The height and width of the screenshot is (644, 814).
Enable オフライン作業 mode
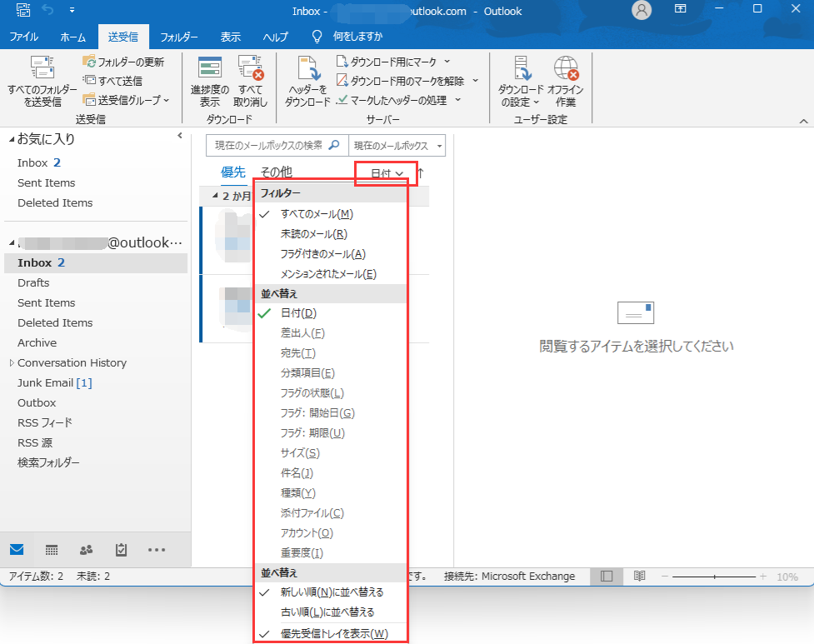point(567,81)
